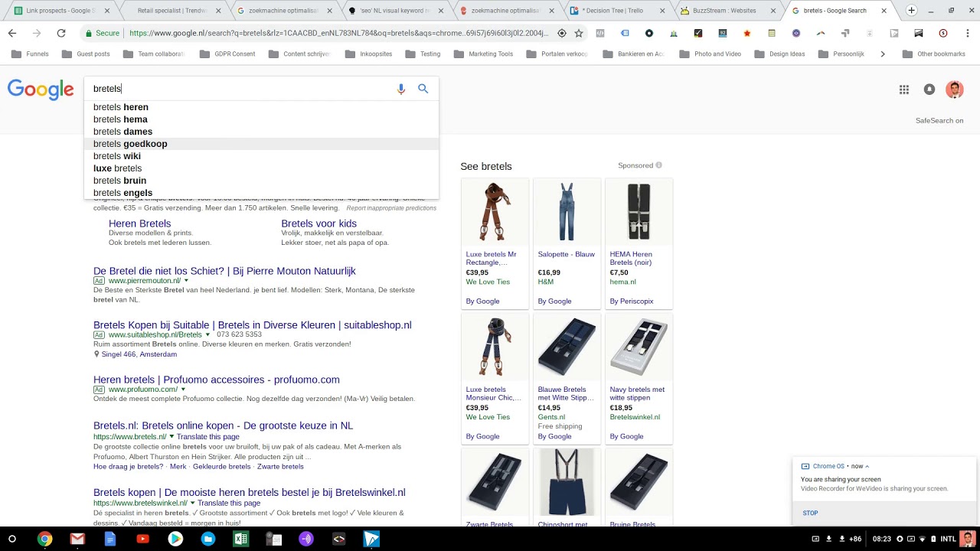Submit search with the magnifier icon
Viewport: 980px width, 551px height.
click(423, 89)
